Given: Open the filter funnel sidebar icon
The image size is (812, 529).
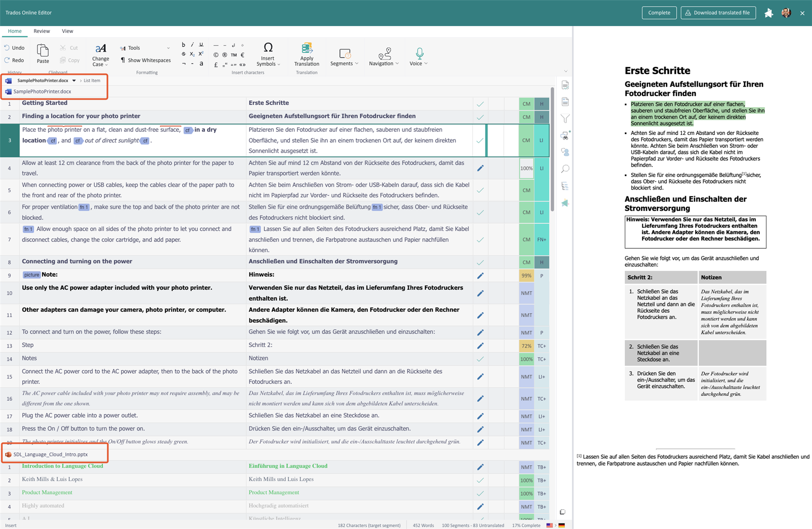Looking at the screenshot, I should point(565,119).
